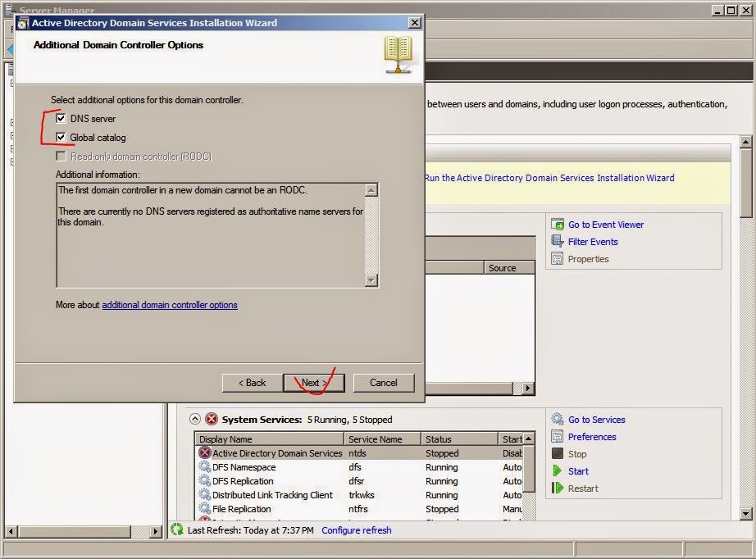The width and height of the screenshot is (756, 559).
Task: Click the Active Directory Domain Services error icon
Action: (x=205, y=452)
